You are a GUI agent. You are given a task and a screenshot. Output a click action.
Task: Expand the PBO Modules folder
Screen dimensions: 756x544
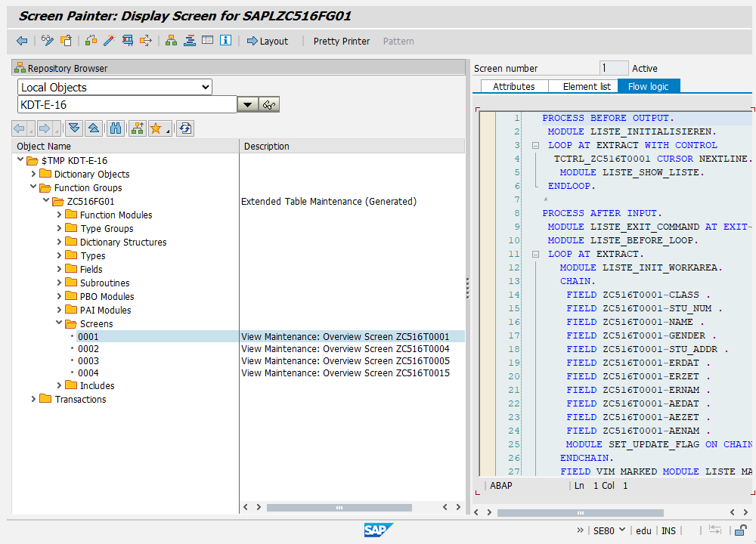[59, 296]
